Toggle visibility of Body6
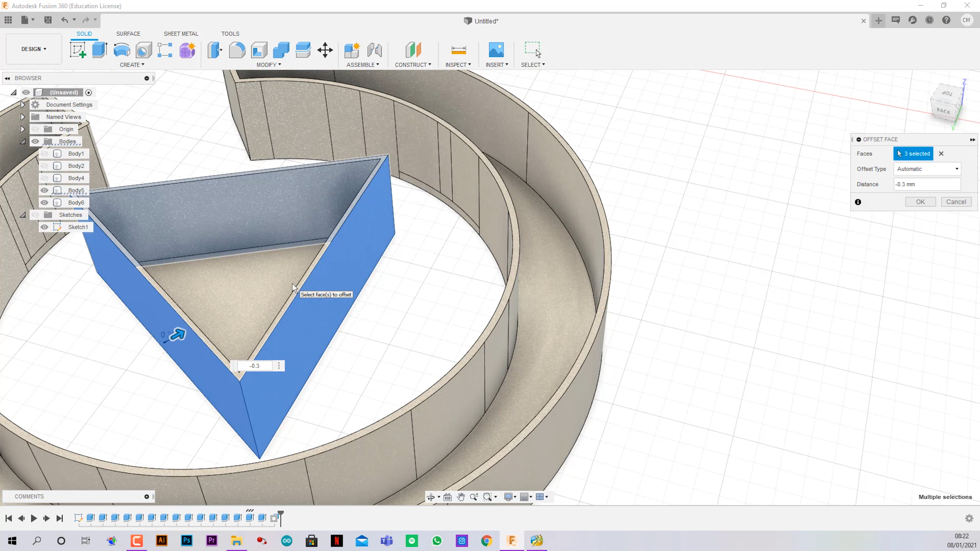 coord(45,203)
